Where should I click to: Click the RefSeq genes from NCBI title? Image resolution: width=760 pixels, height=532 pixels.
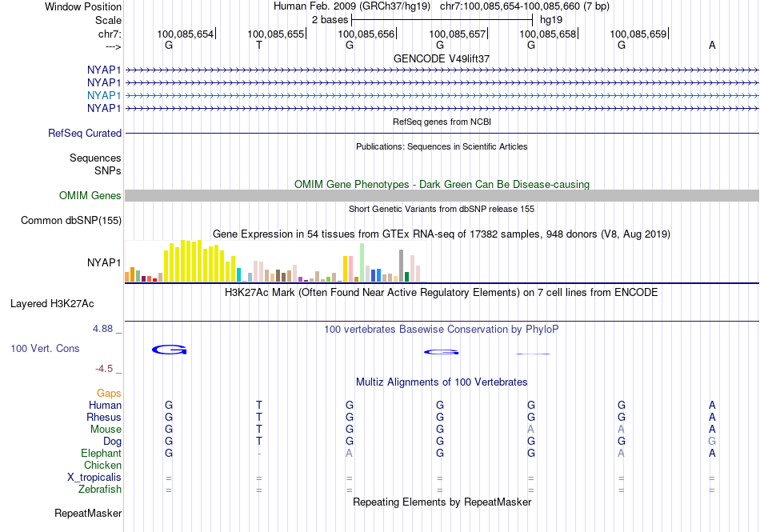tap(442, 122)
